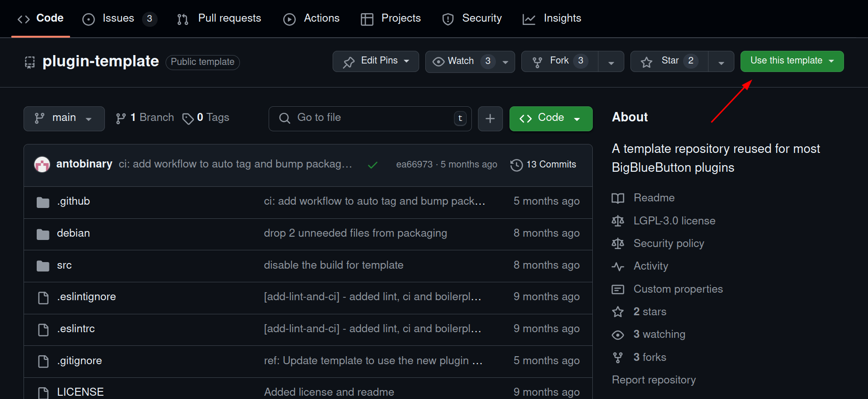Open the Projects tab
This screenshot has width=868, height=399.
pos(391,18)
